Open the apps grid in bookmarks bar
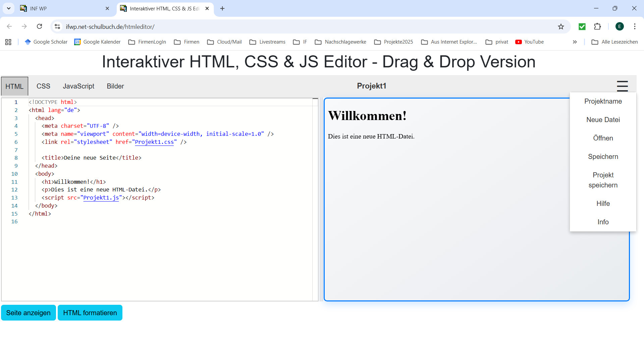The image size is (644, 342). (x=8, y=42)
